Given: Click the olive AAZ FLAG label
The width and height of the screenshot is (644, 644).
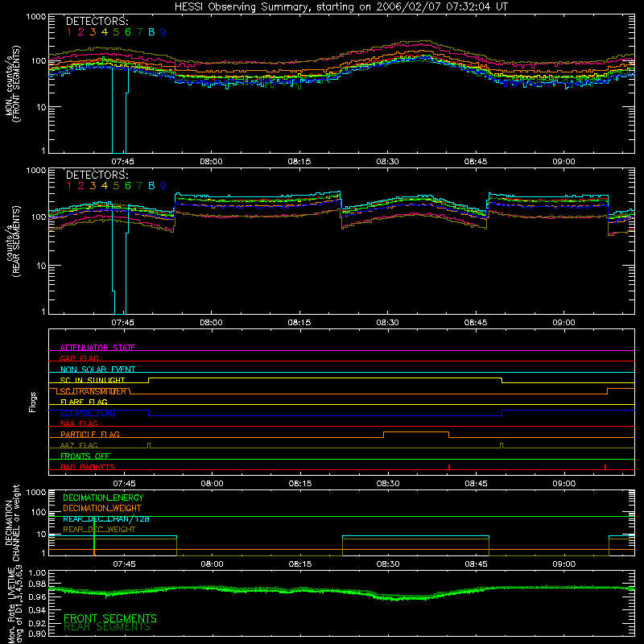Looking at the screenshot, I should point(79,445).
